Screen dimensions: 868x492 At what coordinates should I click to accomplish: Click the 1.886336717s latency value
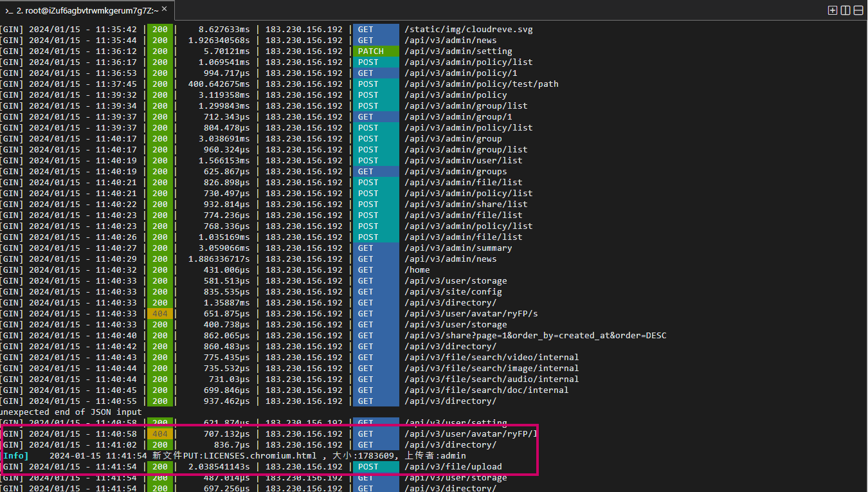219,259
